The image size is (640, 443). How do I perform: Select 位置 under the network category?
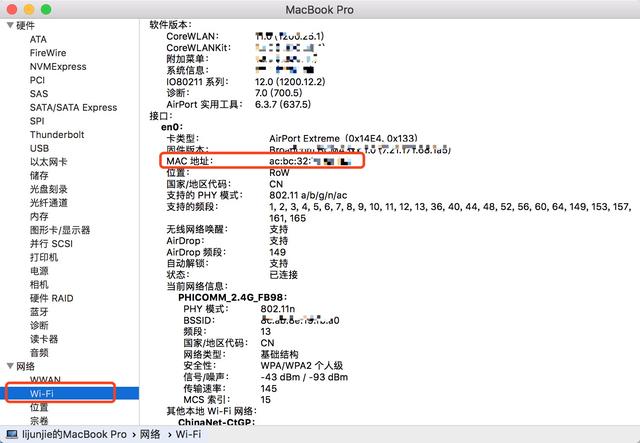39,407
